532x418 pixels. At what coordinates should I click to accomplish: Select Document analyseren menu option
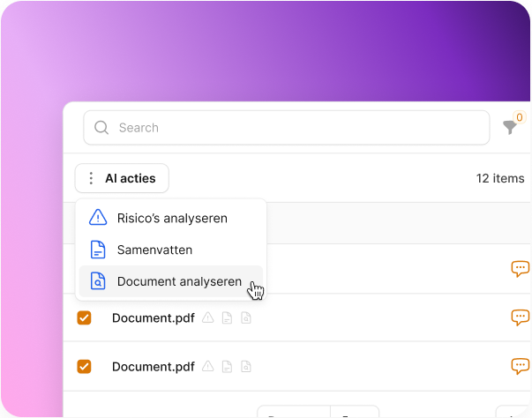(x=179, y=282)
